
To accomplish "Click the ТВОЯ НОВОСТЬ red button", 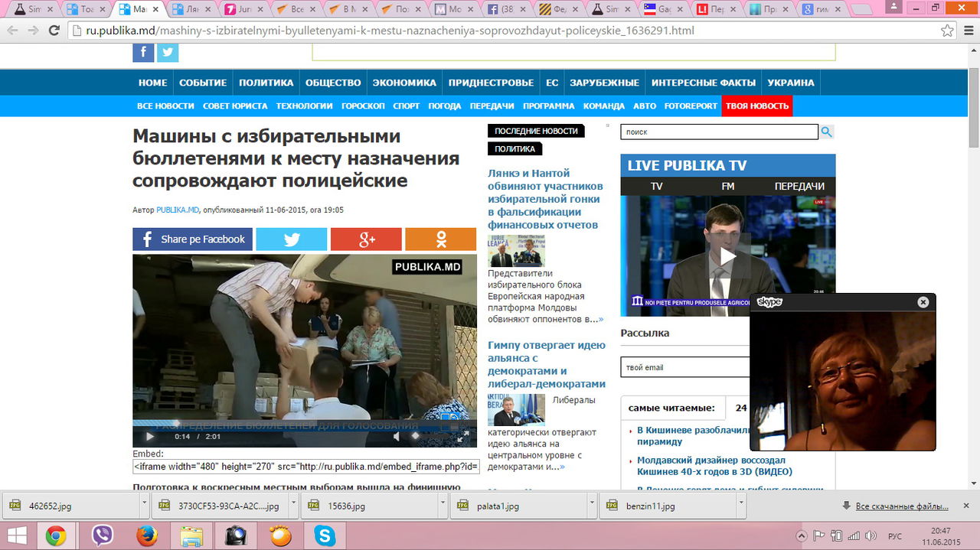I will pos(757,106).
